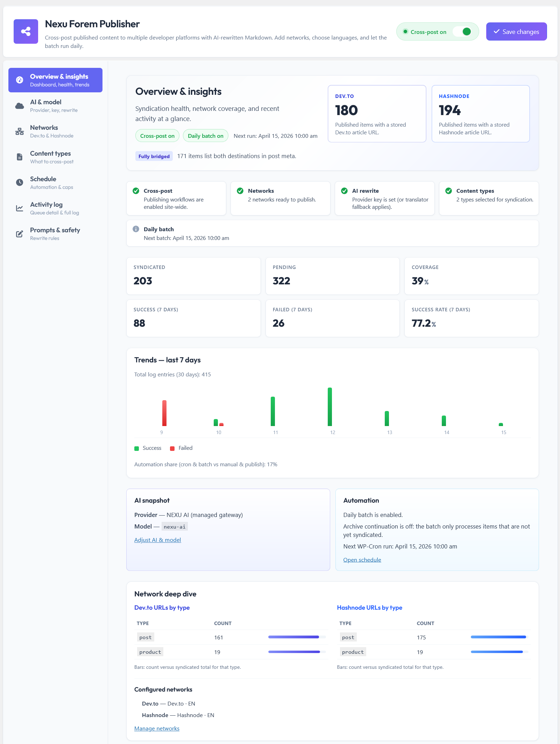Click the 161 count in Dev.to table
The width and height of the screenshot is (560, 744).
pos(219,637)
